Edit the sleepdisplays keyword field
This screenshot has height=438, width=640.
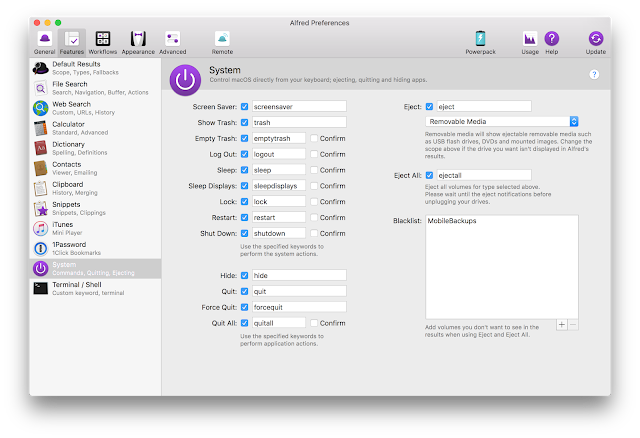coord(278,186)
